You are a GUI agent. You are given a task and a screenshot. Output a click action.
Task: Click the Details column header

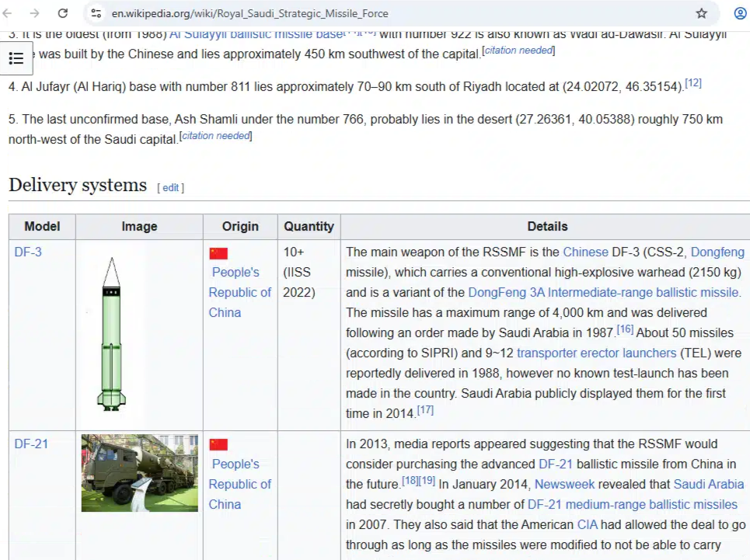pyautogui.click(x=547, y=227)
